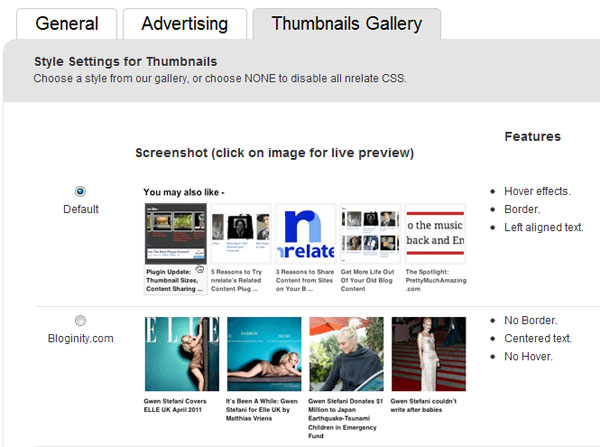
Task: Choose the Bloginity.com style radio button
Action: pyautogui.click(x=80, y=320)
